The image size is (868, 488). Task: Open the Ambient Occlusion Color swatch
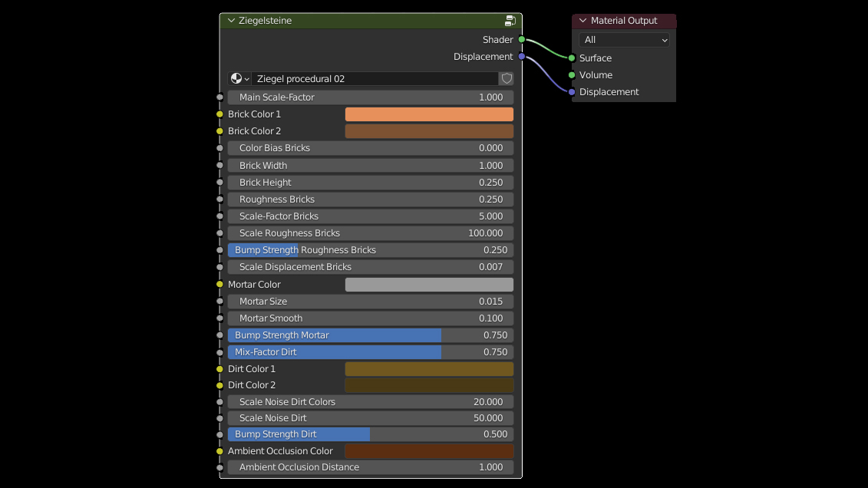click(429, 451)
